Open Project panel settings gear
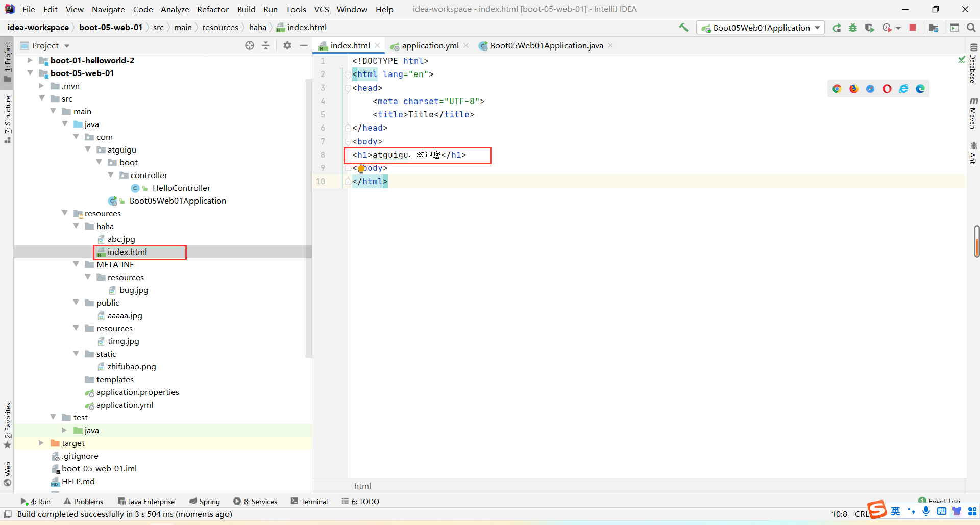 pos(287,45)
